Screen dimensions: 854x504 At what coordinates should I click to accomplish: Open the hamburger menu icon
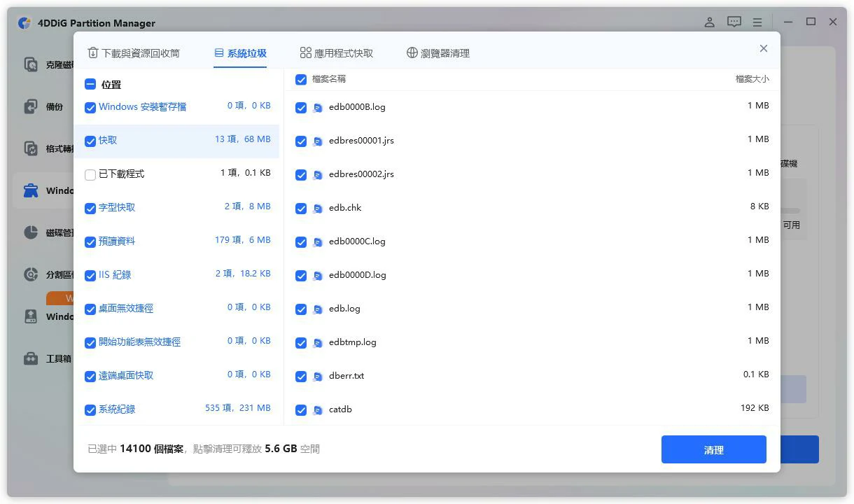click(x=757, y=22)
